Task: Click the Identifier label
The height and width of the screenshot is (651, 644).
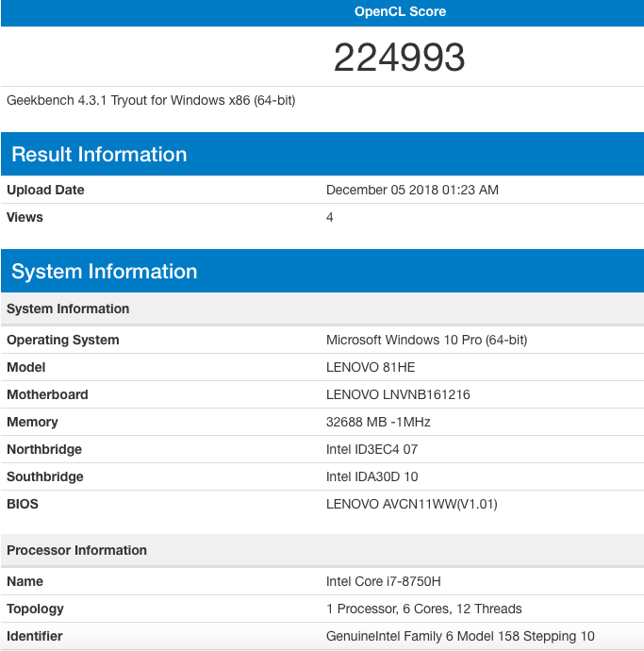Action: (35, 636)
